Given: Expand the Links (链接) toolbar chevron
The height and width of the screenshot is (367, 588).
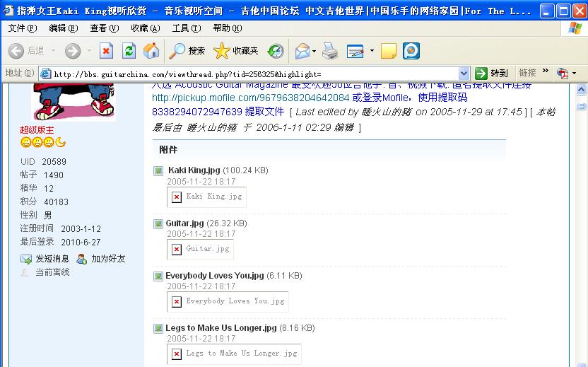Looking at the screenshot, I should click(x=546, y=72).
